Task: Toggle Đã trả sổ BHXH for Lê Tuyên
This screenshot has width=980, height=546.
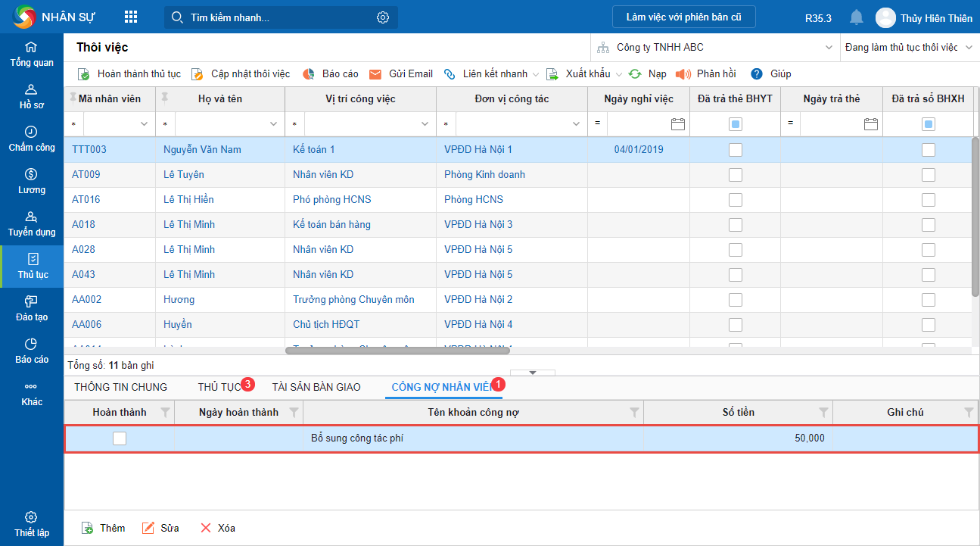Action: pyautogui.click(x=928, y=175)
